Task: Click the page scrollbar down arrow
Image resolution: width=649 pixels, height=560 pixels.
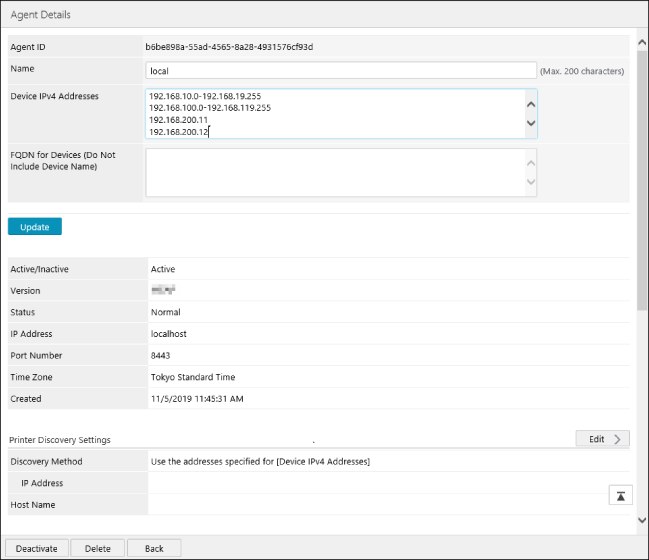Action: coord(641,521)
